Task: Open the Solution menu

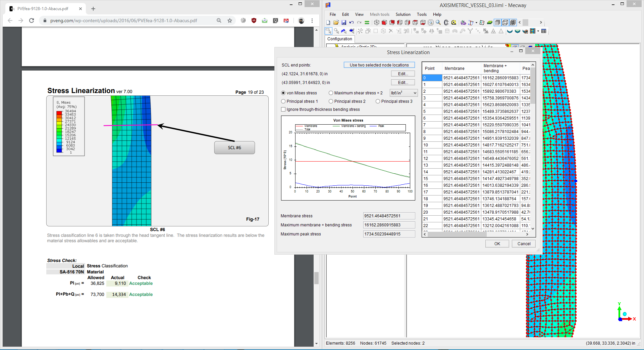Action: (x=403, y=14)
